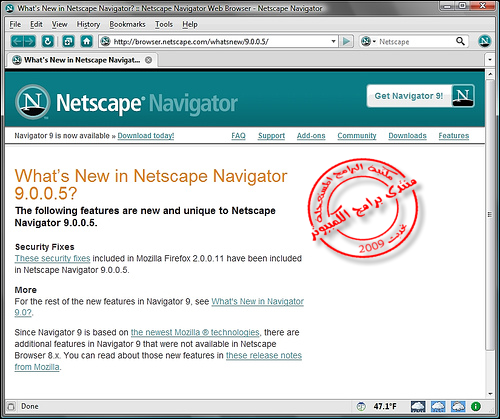Click the site icon in the address bar
This screenshot has height=420, width=500.
pos(105,41)
